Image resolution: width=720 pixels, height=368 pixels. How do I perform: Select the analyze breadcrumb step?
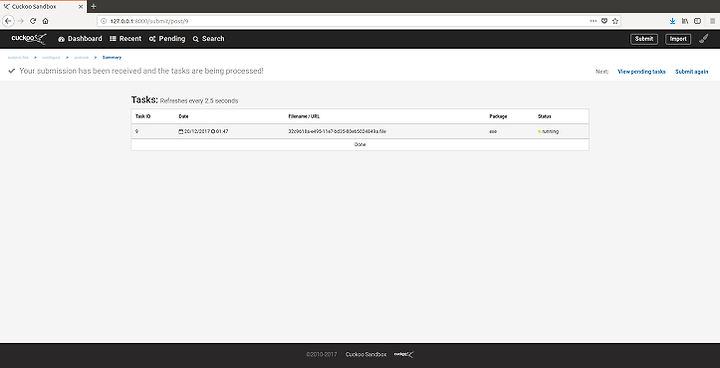coord(81,57)
